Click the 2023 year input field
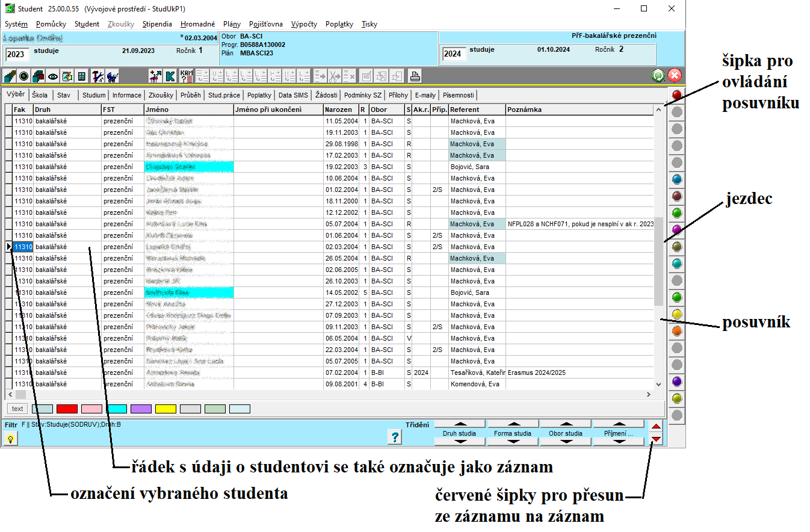 [x=17, y=55]
